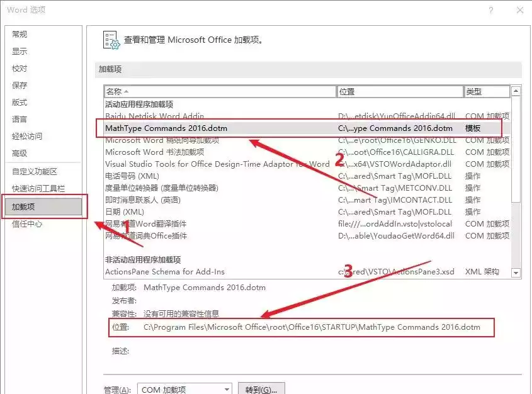This screenshot has height=394, width=532.
Task: Select Baidu Netdisk Word Addin entry
Action: [x=154, y=116]
